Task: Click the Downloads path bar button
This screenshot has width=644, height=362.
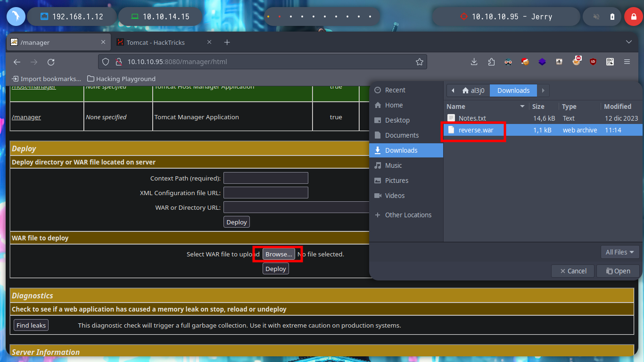Action: point(513,90)
